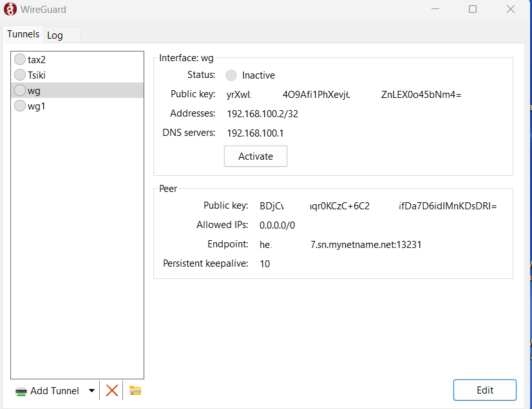Image resolution: width=532 pixels, height=409 pixels.
Task: Click the status circle beside wg tunnel
Action: 19,90
